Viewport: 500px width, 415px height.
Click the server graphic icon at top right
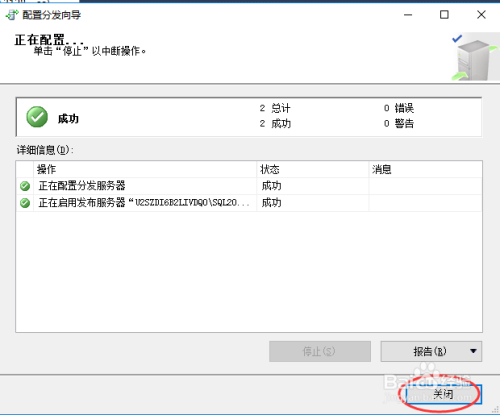click(475, 57)
